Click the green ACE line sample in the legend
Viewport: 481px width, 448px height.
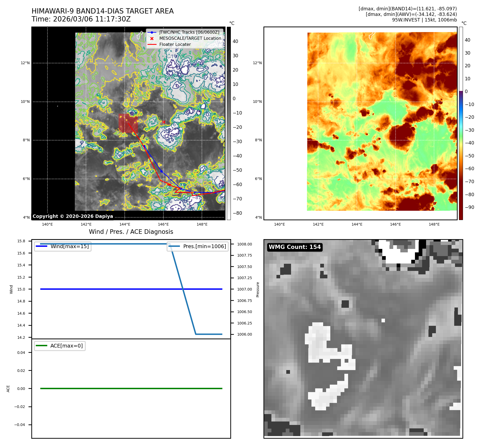click(41, 346)
